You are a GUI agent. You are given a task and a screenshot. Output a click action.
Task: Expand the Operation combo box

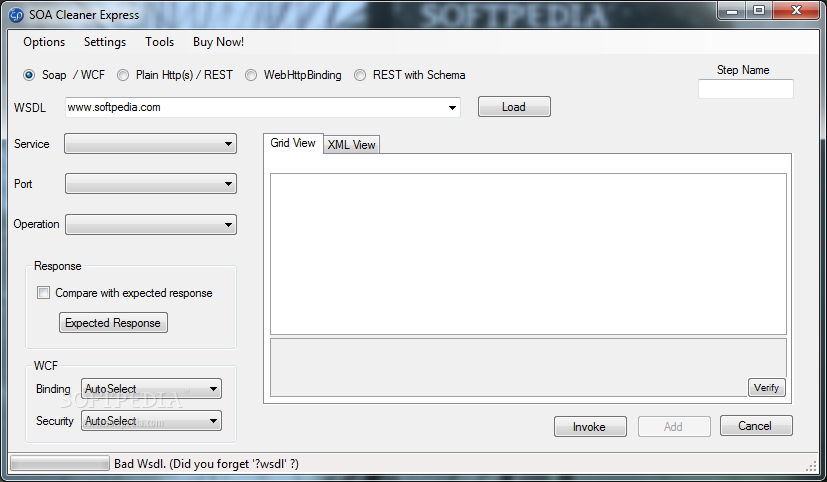[x=151, y=224]
